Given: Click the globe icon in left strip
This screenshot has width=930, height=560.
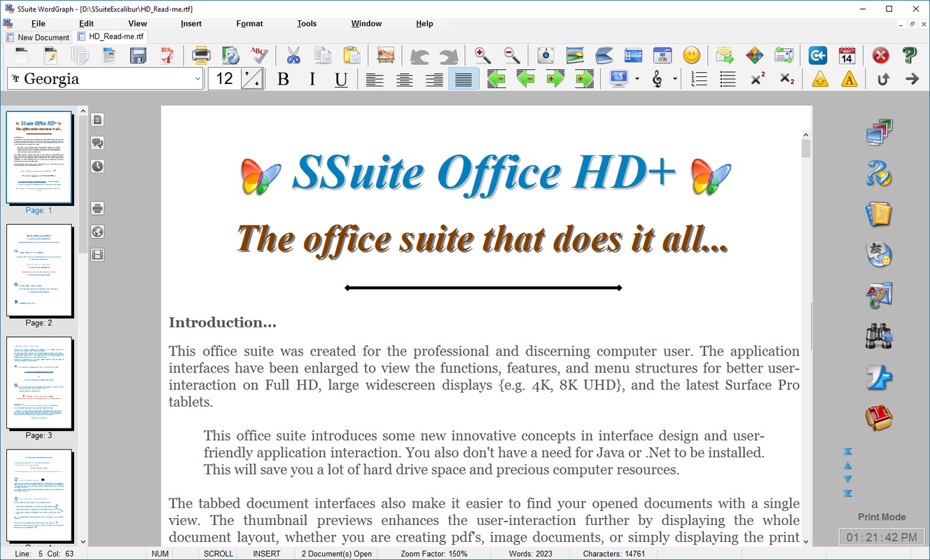Looking at the screenshot, I should click(x=97, y=232).
